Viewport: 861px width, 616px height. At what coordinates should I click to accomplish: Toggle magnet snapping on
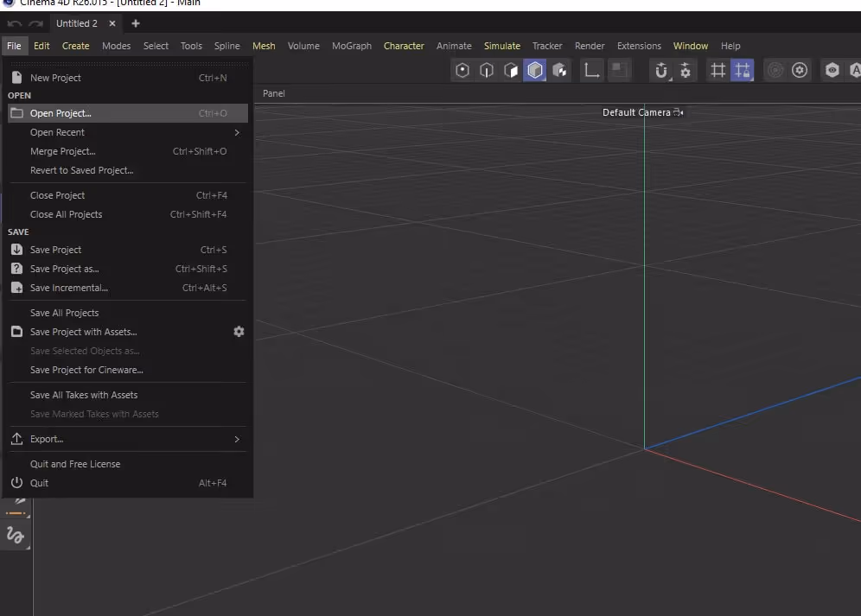[x=661, y=71]
